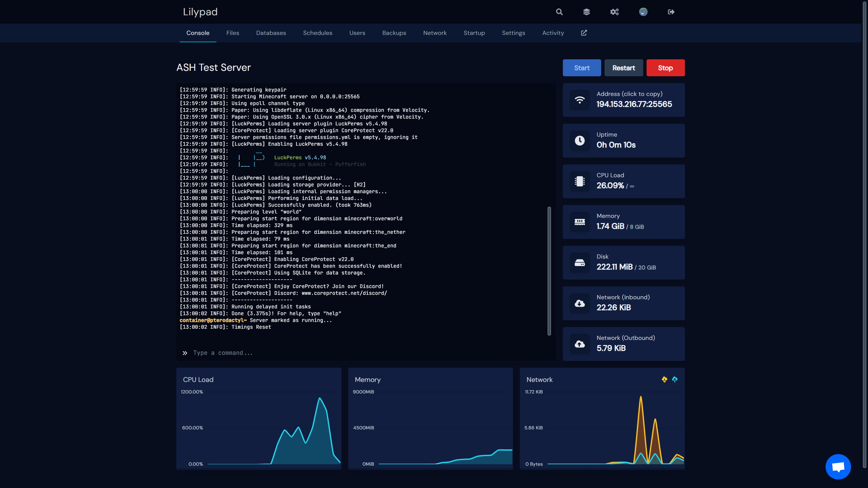Open the servers dashboard layers icon
The image size is (868, 488).
pos(587,12)
